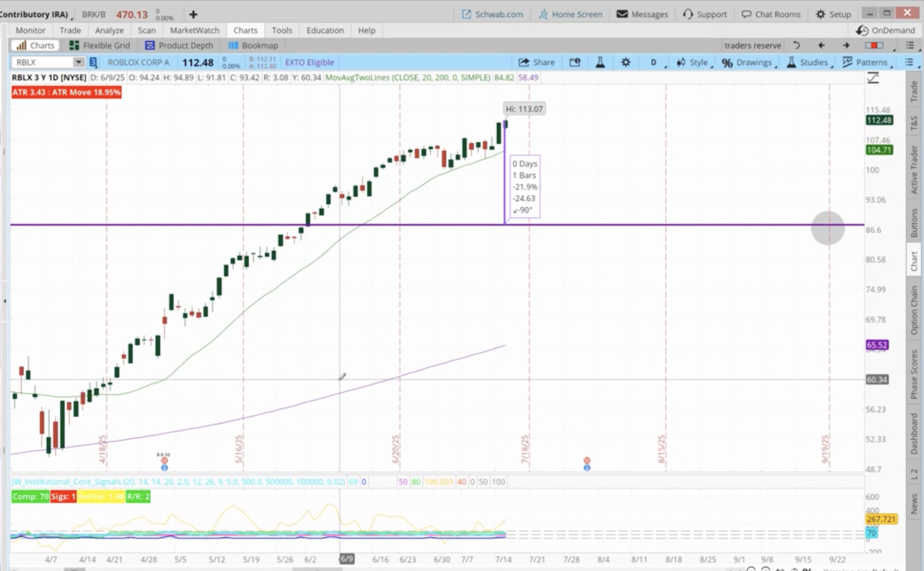
Task: Switch to the Scan tab
Action: point(146,30)
